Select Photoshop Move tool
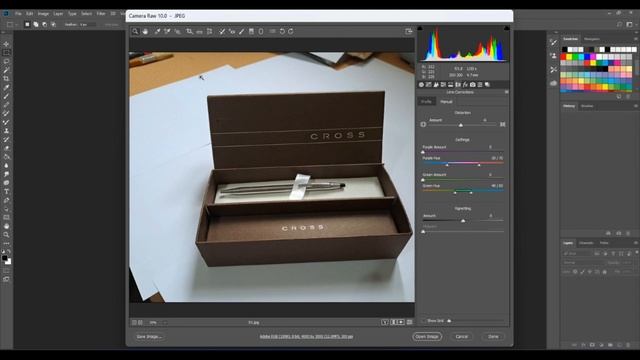The height and width of the screenshot is (360, 640). point(6,44)
